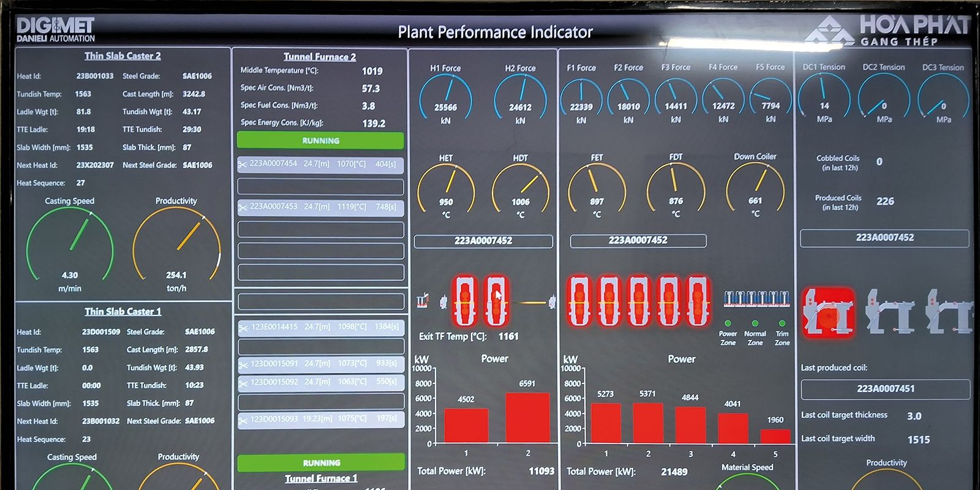Click the Last produced coil field 223A0007451

tap(885, 389)
